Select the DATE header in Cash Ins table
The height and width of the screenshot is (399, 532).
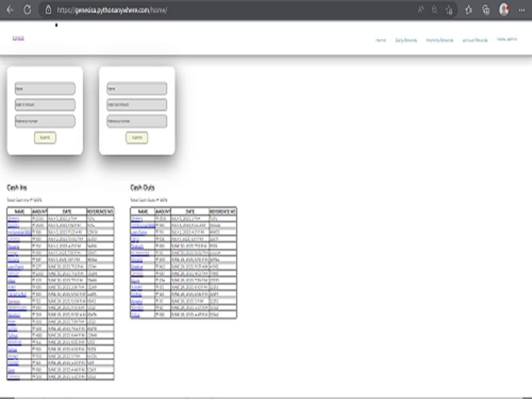coord(67,211)
